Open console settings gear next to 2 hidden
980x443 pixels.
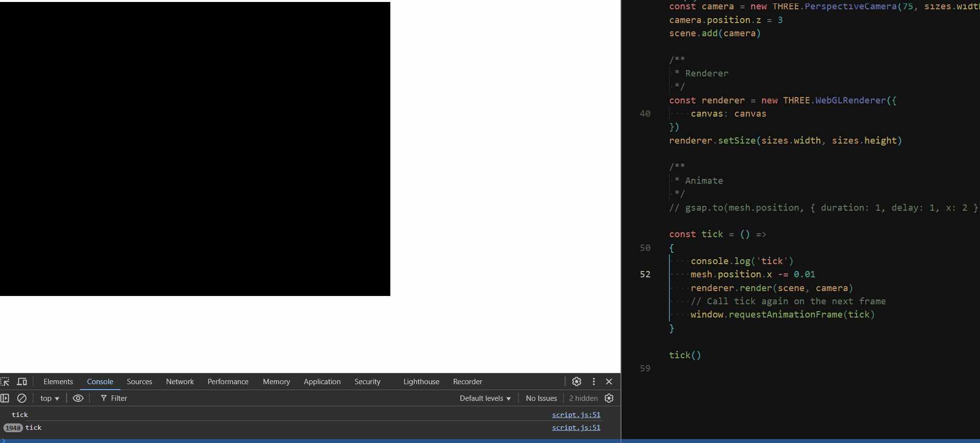(609, 398)
